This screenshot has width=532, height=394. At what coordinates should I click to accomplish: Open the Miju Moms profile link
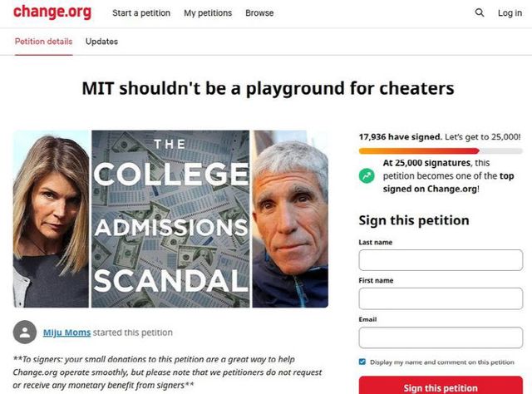pyautogui.click(x=66, y=332)
